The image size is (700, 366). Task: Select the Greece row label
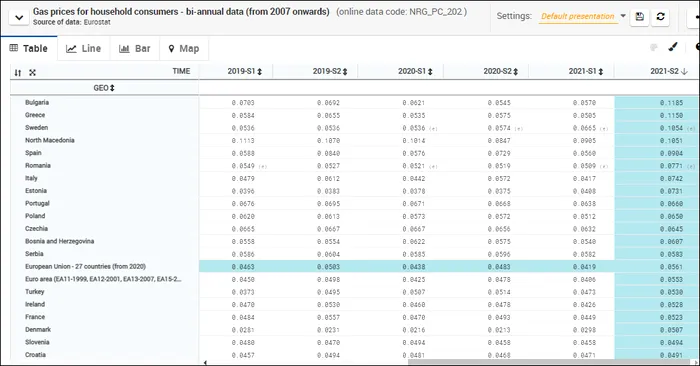(35, 115)
